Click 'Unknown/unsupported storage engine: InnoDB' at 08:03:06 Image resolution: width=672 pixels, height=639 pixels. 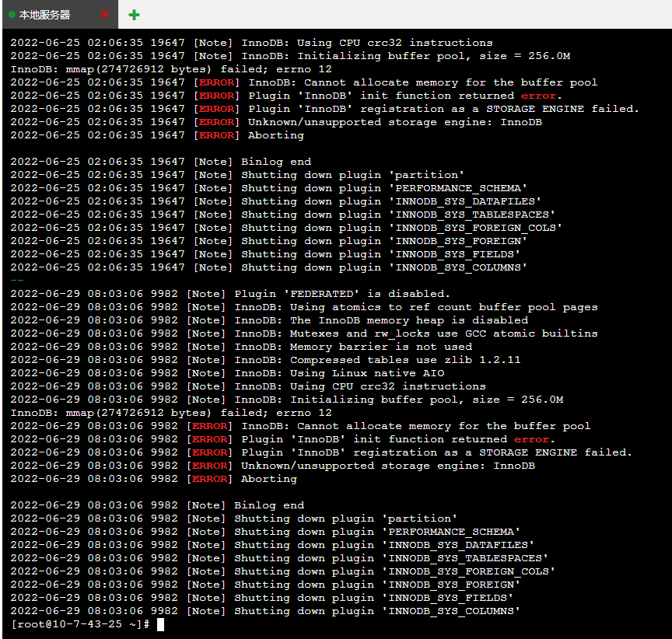tap(388, 466)
